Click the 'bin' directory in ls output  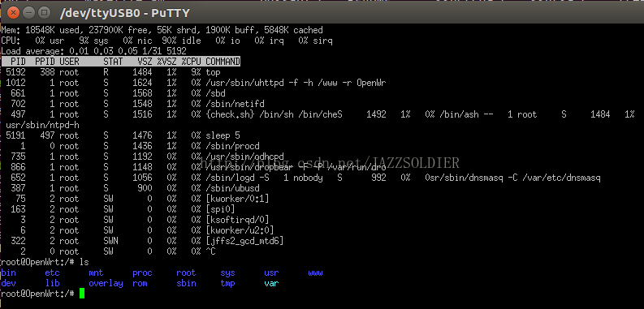(9, 273)
